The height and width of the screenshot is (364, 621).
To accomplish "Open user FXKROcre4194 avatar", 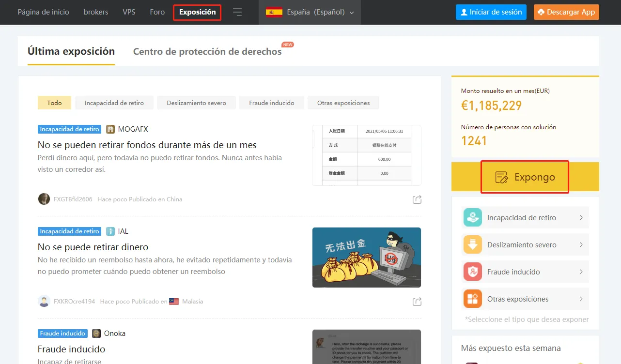I will [44, 301].
